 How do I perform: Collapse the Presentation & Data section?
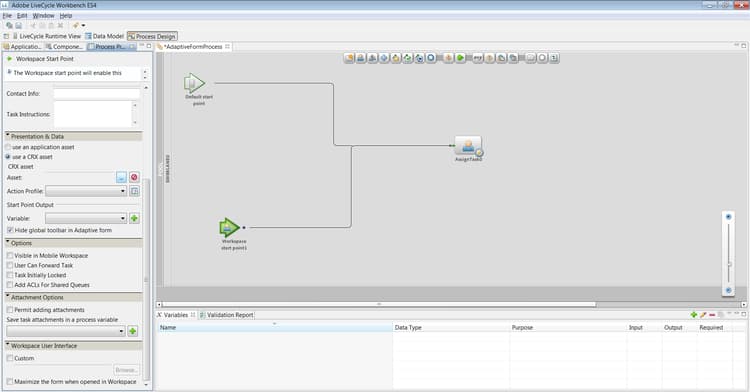(x=8, y=136)
